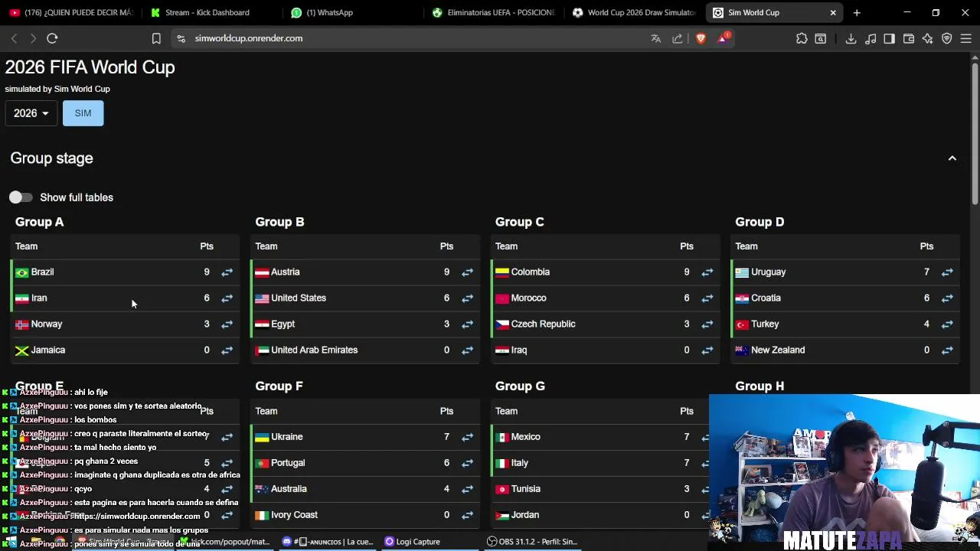Switch to the YouTube tab
This screenshot has height=551, width=980.
click(73, 12)
